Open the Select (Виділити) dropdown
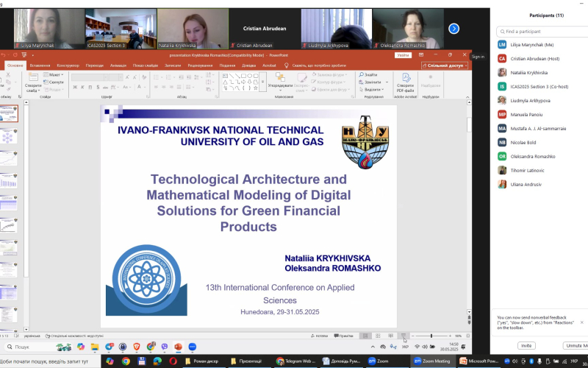The width and height of the screenshot is (588, 368). tap(371, 89)
